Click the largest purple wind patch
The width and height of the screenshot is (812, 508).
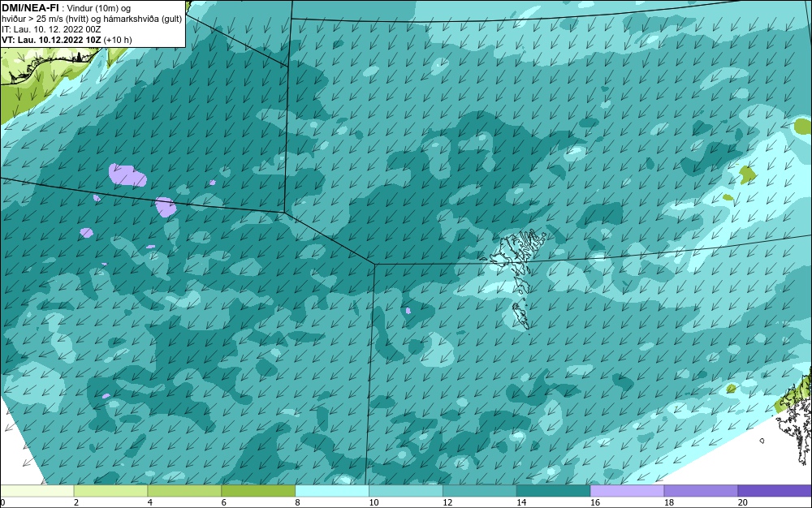point(127,174)
